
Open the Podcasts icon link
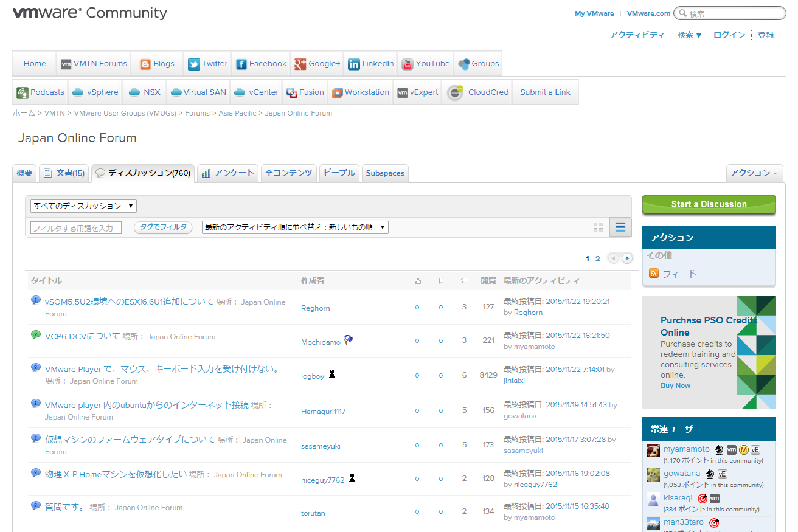(23, 93)
